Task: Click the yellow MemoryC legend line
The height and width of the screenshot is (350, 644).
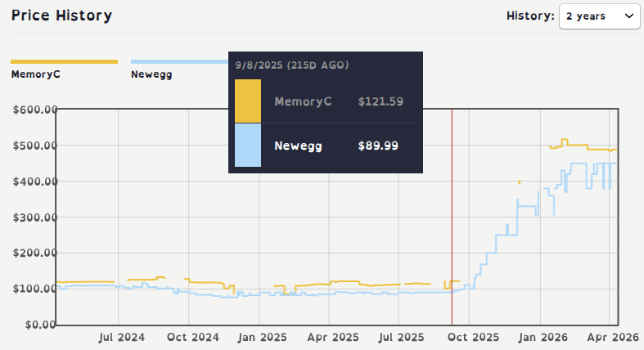Action: click(x=64, y=62)
